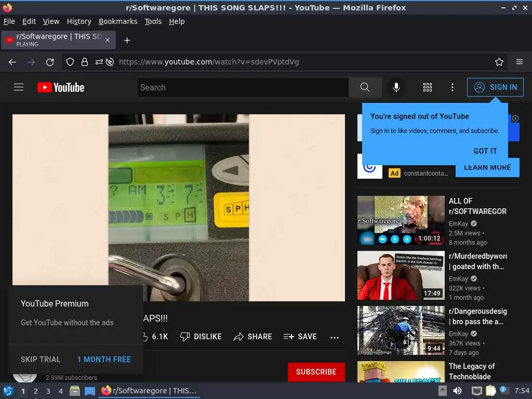
Task: Open a new browser tab
Action: click(127, 41)
